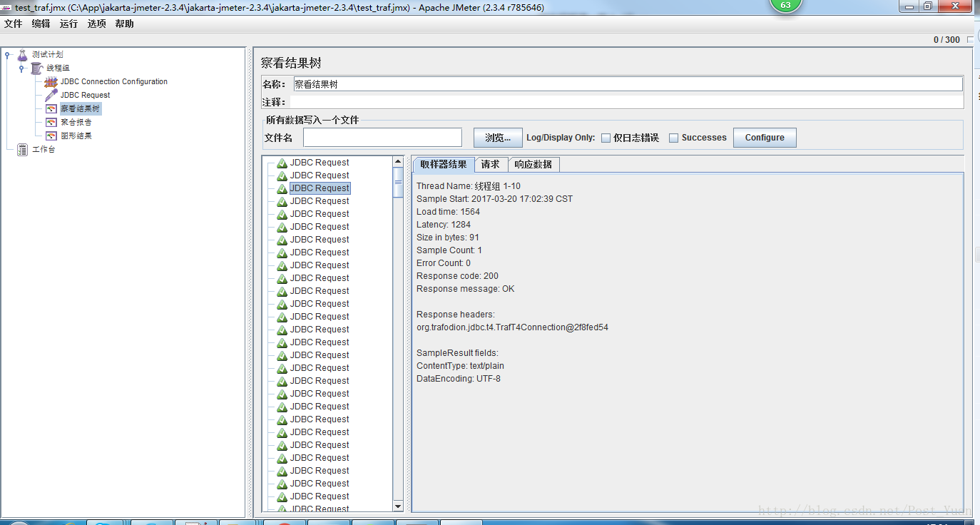
Task: Click into the 注释 comment field
Action: coord(627,102)
